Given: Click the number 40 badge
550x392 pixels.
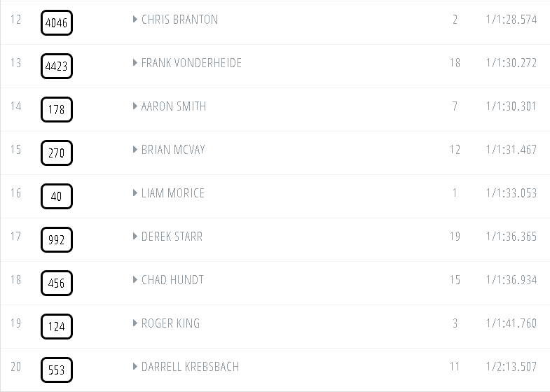Looking at the screenshot, I should tap(56, 197).
